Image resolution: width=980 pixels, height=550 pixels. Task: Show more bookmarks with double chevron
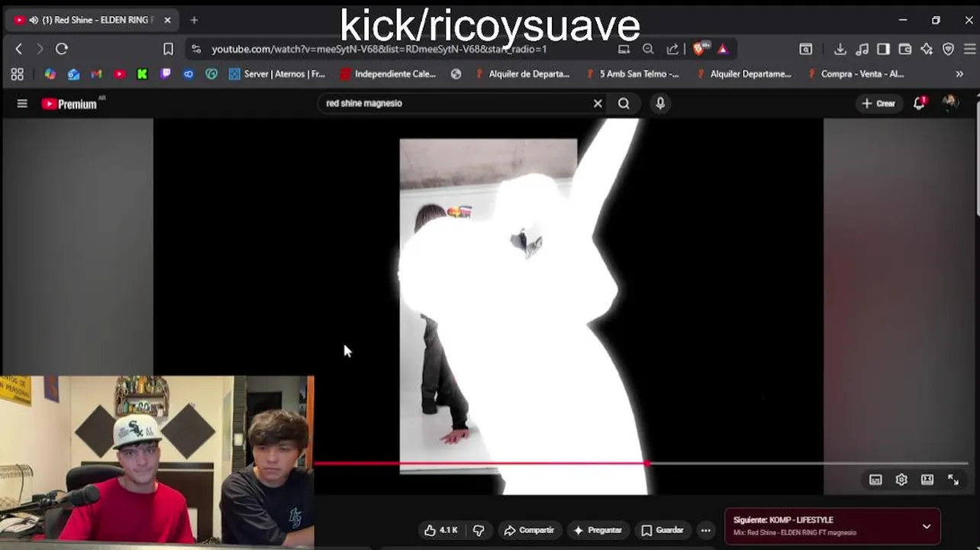click(959, 74)
